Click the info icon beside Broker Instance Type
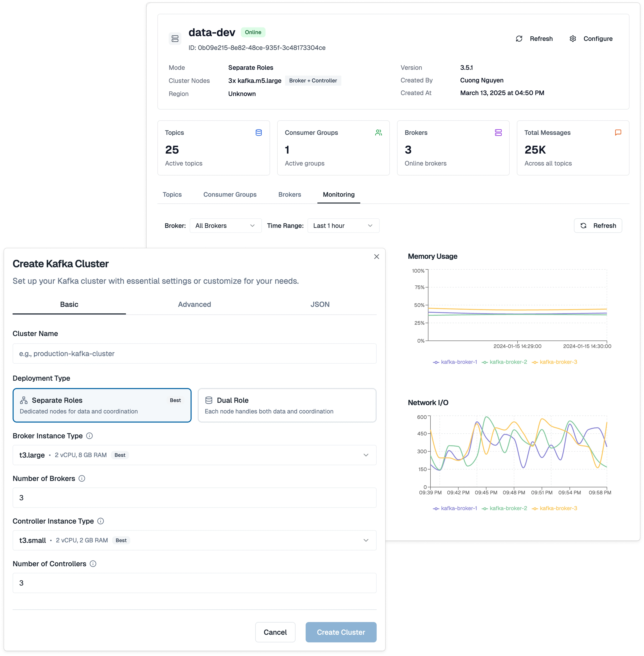Viewport: 644px width, 656px height. (89, 436)
